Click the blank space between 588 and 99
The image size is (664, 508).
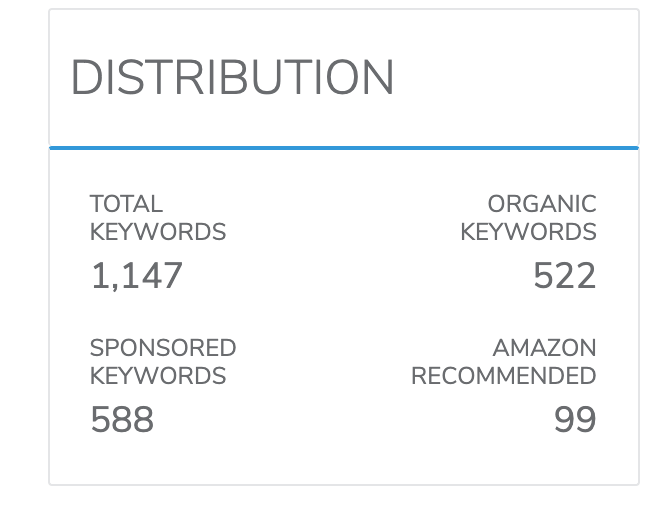click(350, 419)
